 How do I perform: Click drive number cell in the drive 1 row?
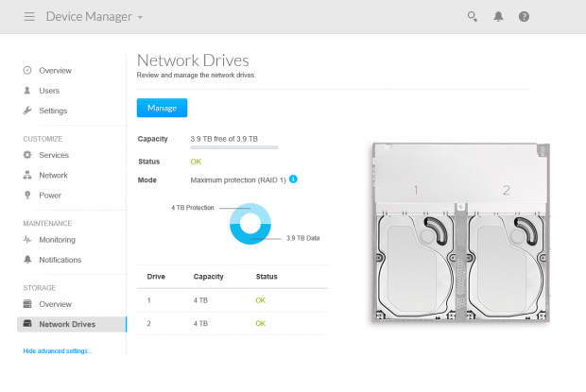pyautogui.click(x=148, y=300)
